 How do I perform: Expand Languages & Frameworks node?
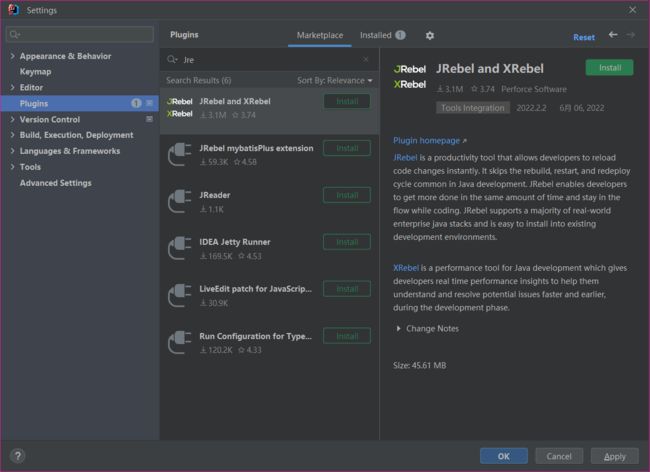click(12, 151)
